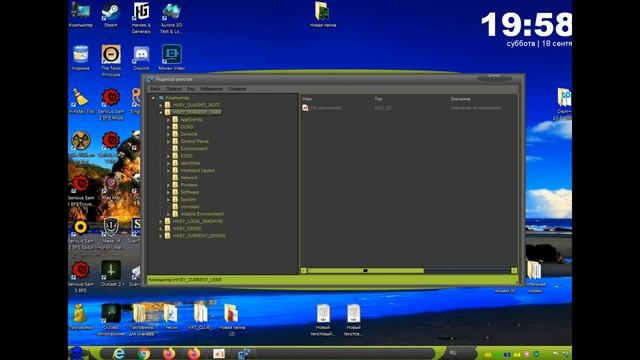Viewport: 640px width, 360px height.
Task: Open Google Chrome from the taskbar
Action: 144,353
